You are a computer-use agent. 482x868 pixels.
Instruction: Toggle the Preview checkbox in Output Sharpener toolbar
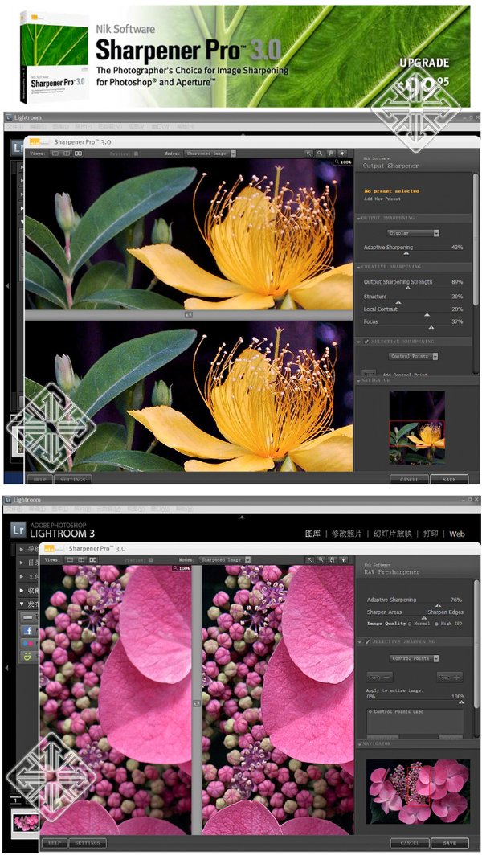click(x=136, y=154)
